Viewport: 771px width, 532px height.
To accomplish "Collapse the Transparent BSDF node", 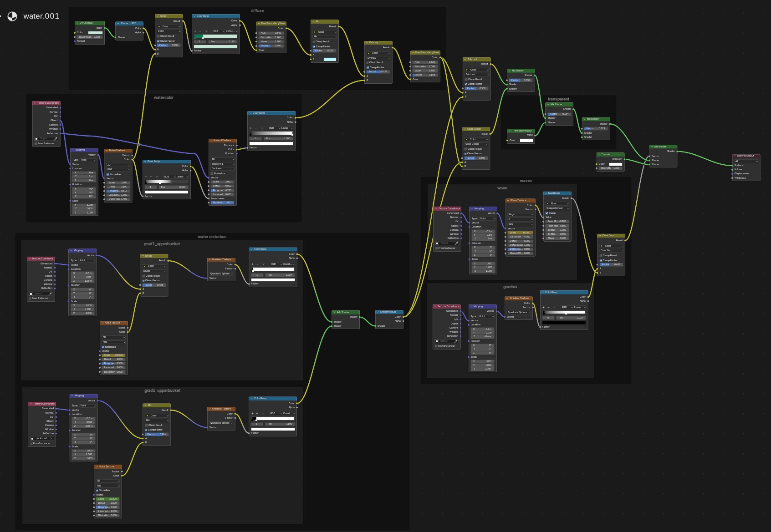I will tap(510, 131).
